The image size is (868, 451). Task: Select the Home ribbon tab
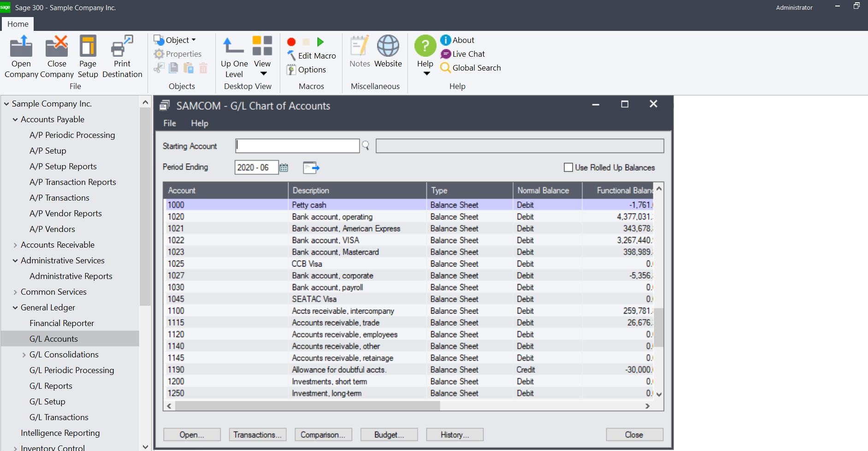18,24
